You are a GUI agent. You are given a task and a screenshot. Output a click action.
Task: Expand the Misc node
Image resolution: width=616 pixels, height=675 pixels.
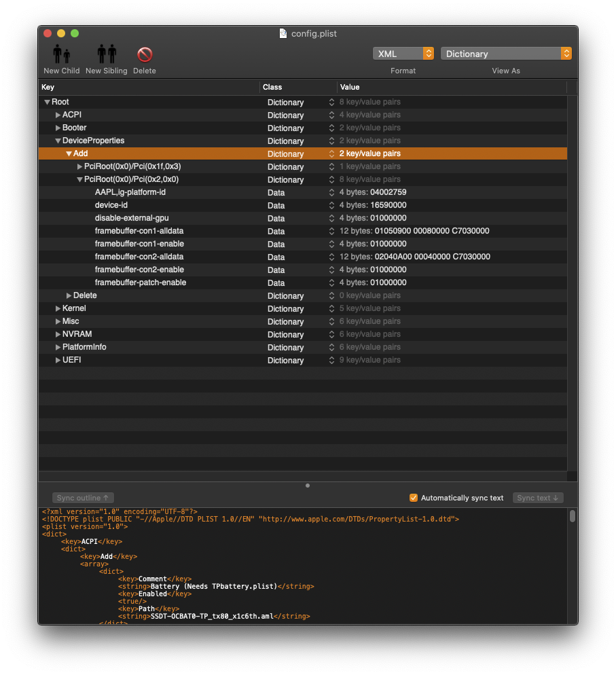58,322
